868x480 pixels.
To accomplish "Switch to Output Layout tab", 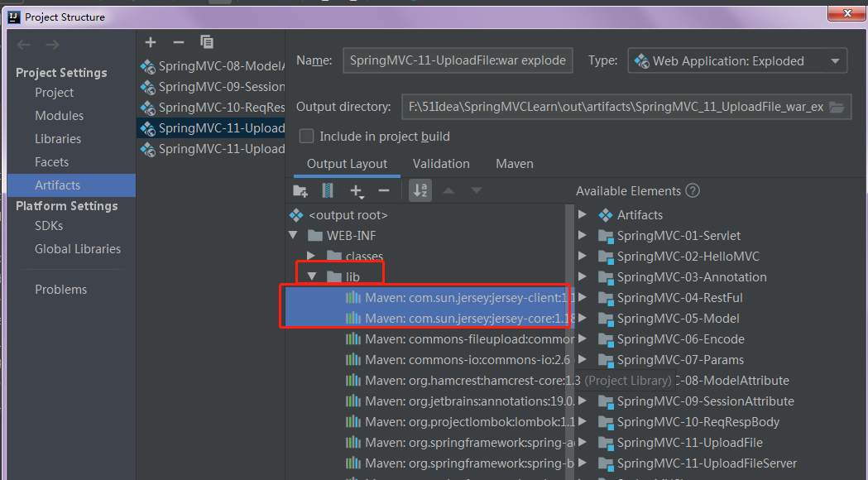I will (347, 164).
